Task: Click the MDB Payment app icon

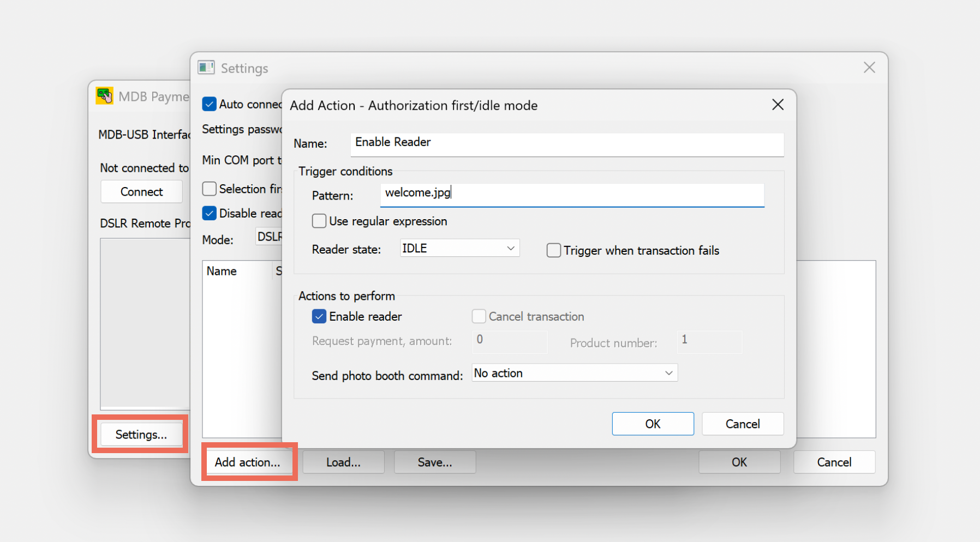Action: point(104,96)
